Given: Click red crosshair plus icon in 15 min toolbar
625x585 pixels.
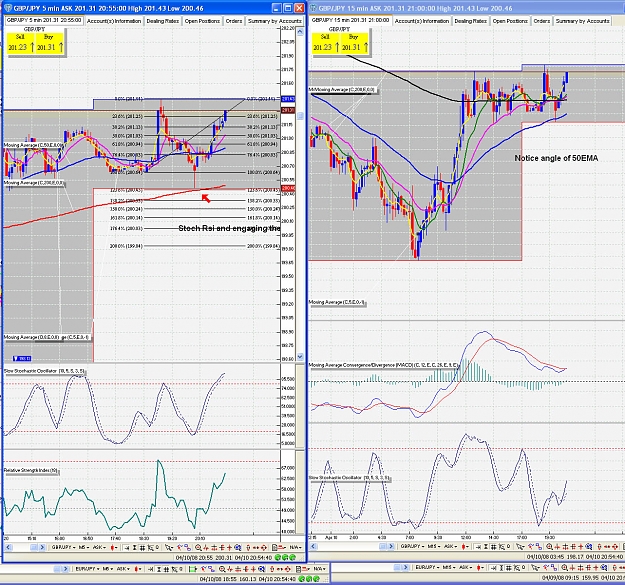Looking at the screenshot, I should point(581,546).
